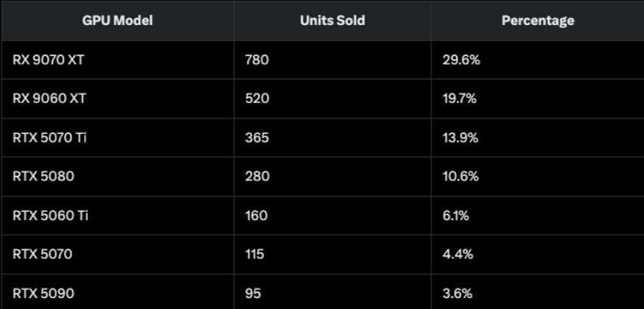
Task: Click the 780 units sold value
Action: click(256, 60)
